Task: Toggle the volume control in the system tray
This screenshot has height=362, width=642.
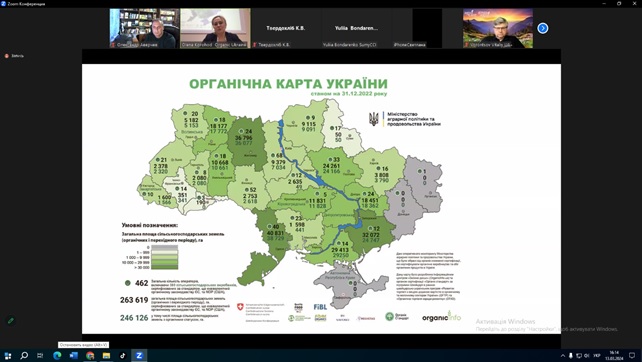Action: [587, 355]
